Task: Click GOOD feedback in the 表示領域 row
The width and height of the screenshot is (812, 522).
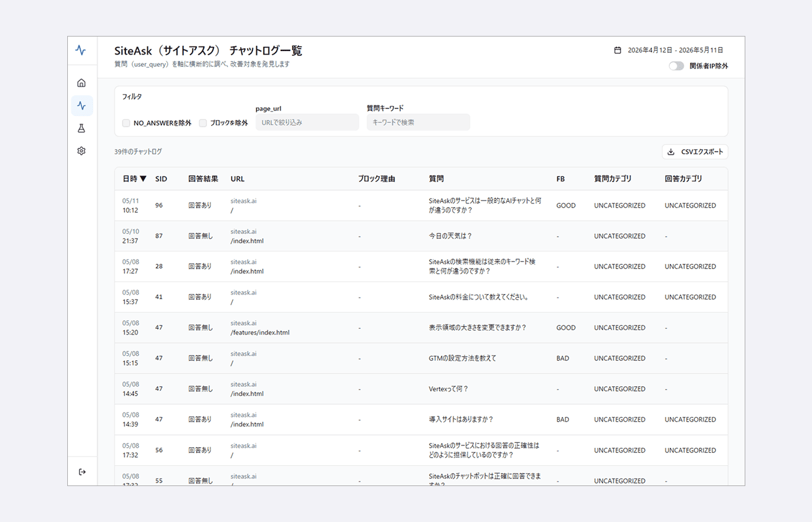Action: (x=566, y=328)
